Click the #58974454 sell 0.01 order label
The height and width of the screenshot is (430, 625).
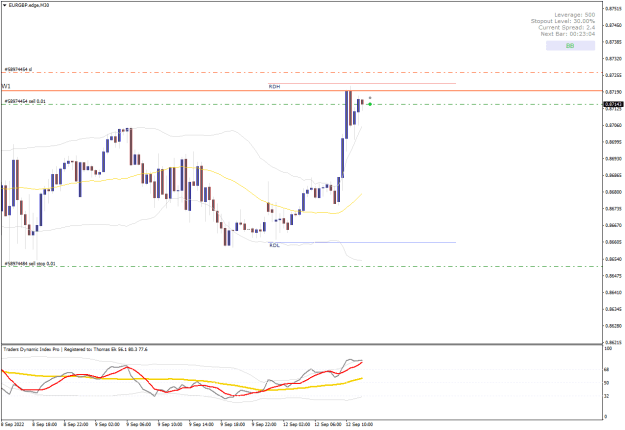[x=25, y=101]
